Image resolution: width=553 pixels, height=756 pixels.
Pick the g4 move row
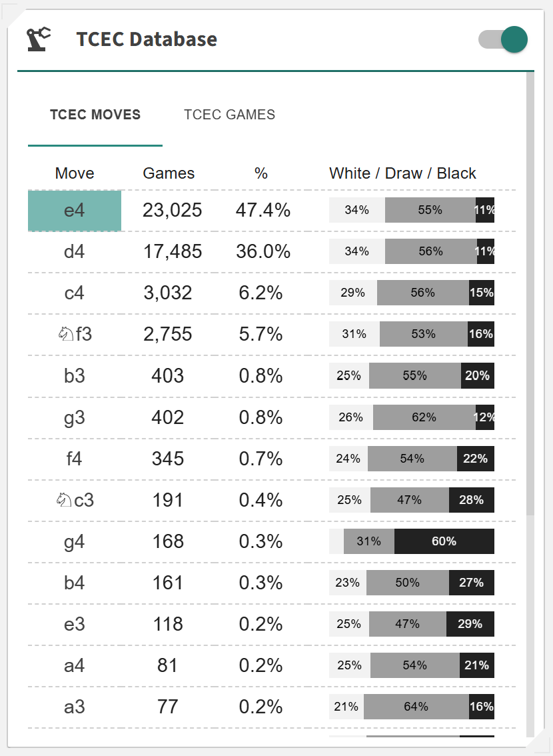click(75, 541)
